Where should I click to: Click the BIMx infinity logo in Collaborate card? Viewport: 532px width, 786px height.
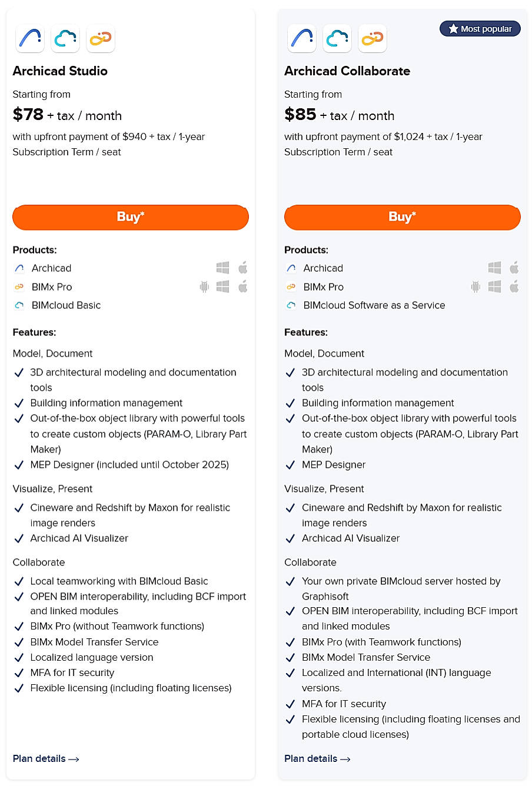372,39
